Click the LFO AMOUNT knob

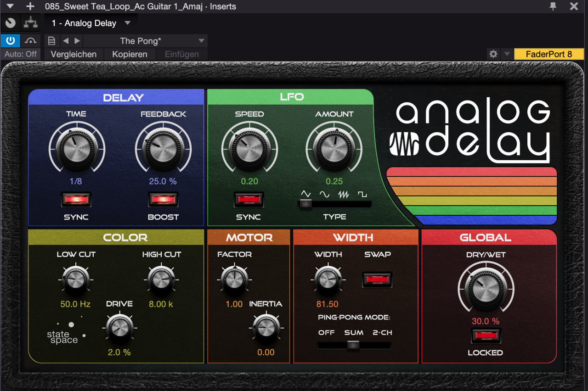click(334, 149)
